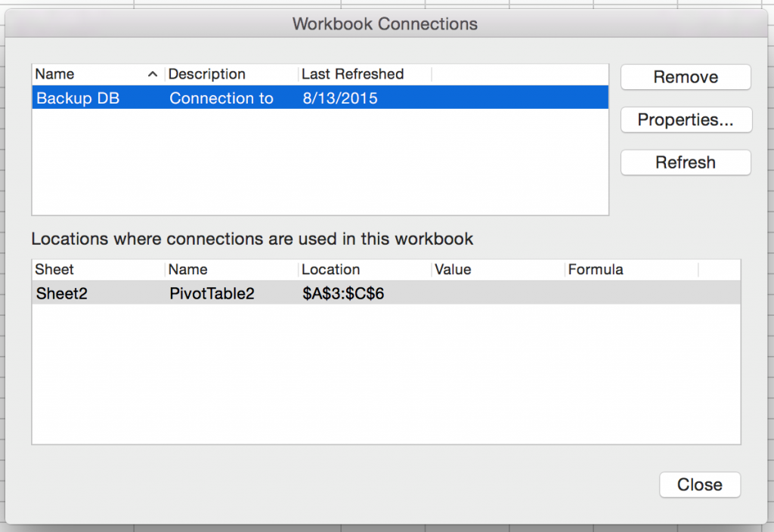Click the Location column header
Image resolution: width=774 pixels, height=532 pixels.
coord(333,269)
